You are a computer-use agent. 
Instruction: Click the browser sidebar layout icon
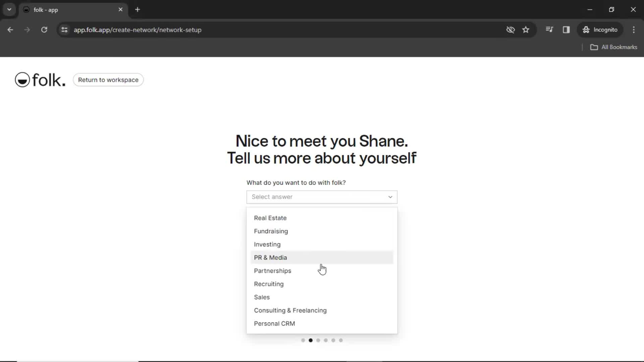[x=567, y=29]
